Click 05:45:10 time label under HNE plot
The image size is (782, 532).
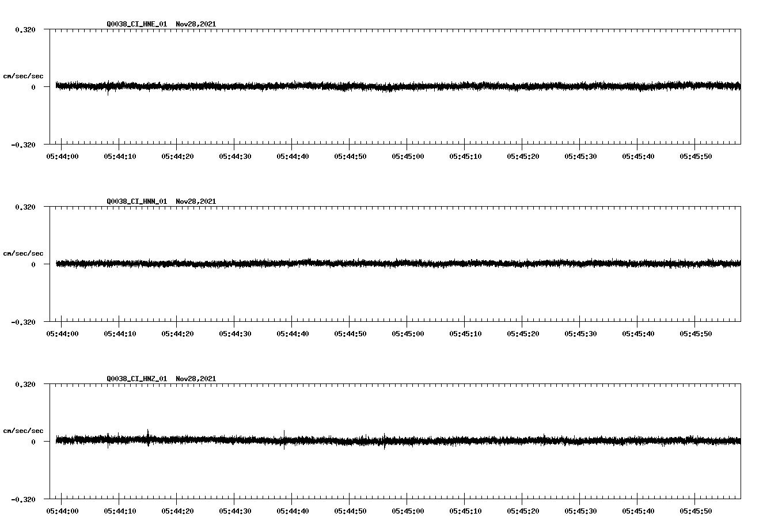(465, 157)
